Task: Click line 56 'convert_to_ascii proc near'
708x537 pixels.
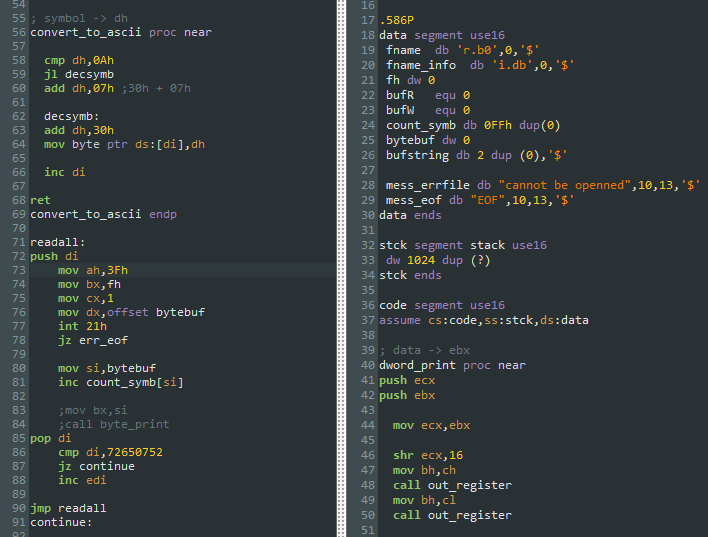Action: 121,33
